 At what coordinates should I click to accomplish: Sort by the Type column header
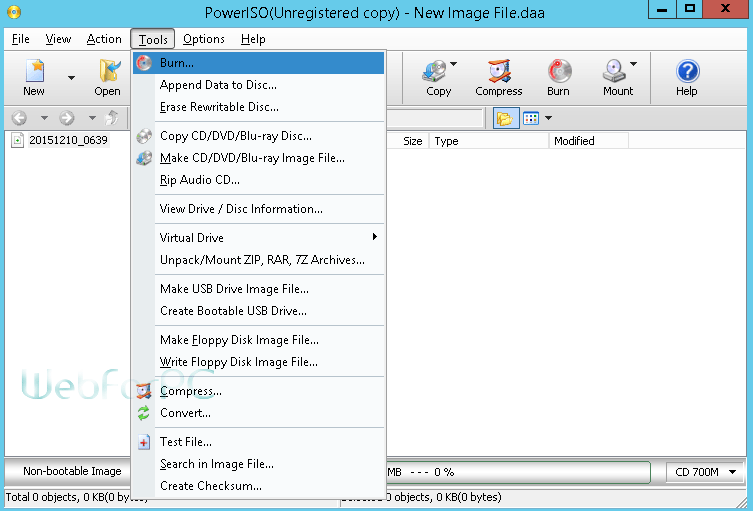(489, 141)
